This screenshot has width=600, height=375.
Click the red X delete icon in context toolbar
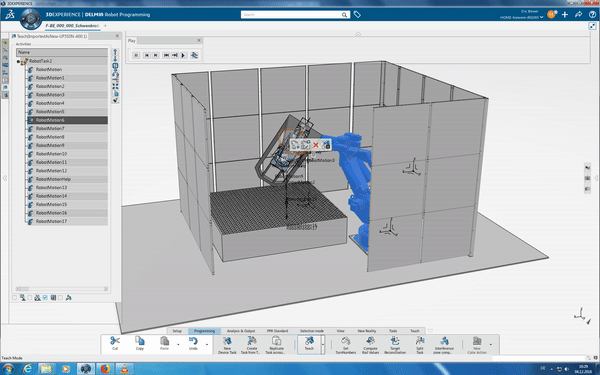[316, 145]
